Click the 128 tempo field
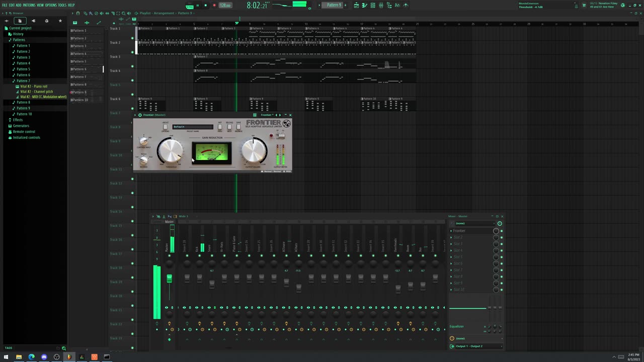This screenshot has height=362, width=644. click(225, 6)
